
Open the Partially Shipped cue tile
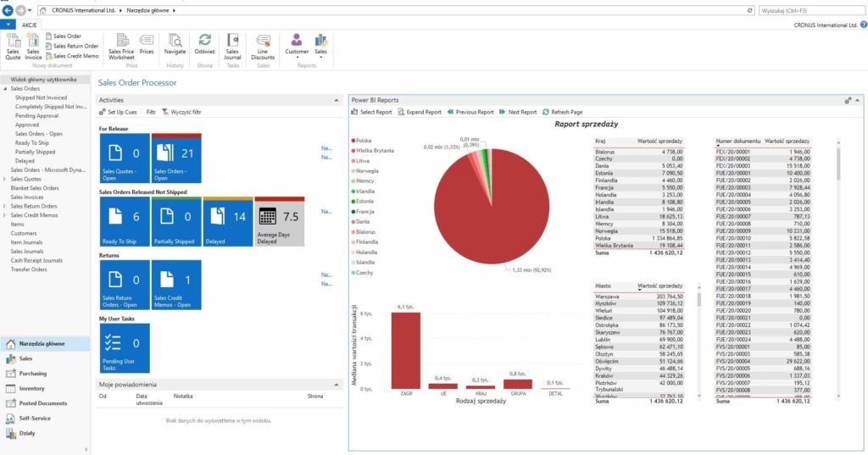(x=176, y=221)
